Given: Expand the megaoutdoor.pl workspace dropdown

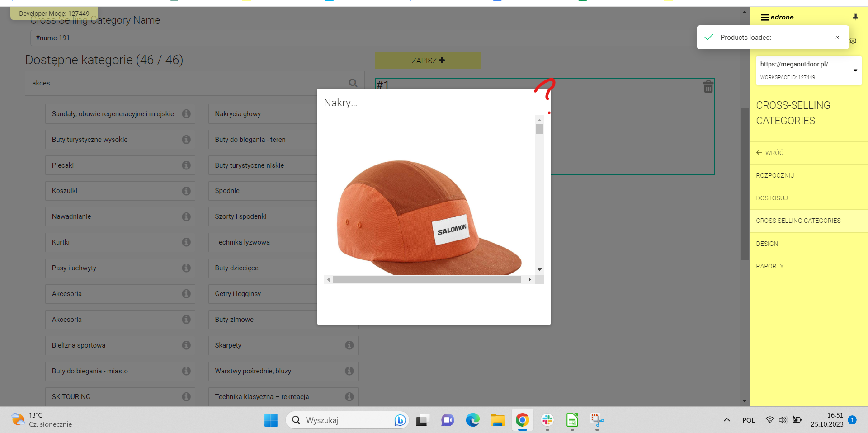Looking at the screenshot, I should click(855, 71).
